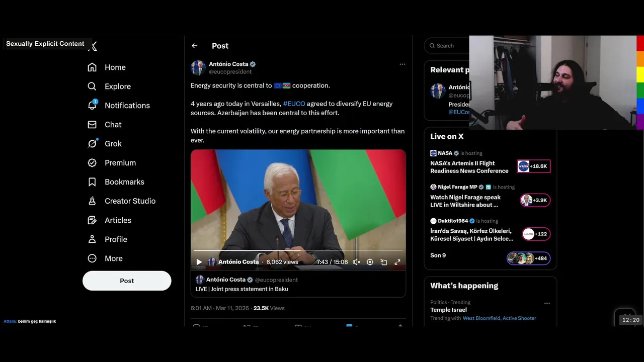This screenshot has height=362, width=644.
Task: Open the Temple Israel trending topic
Action: pyautogui.click(x=448, y=310)
